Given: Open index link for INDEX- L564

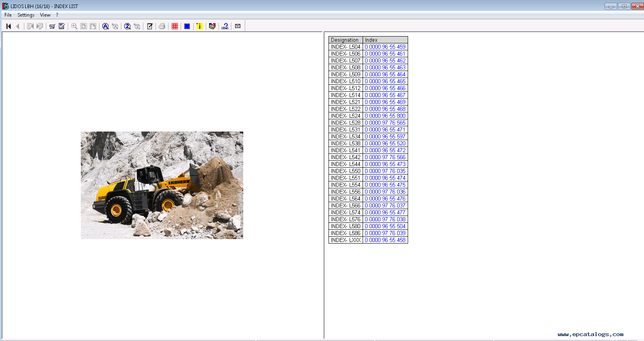Looking at the screenshot, I should tap(385, 199).
